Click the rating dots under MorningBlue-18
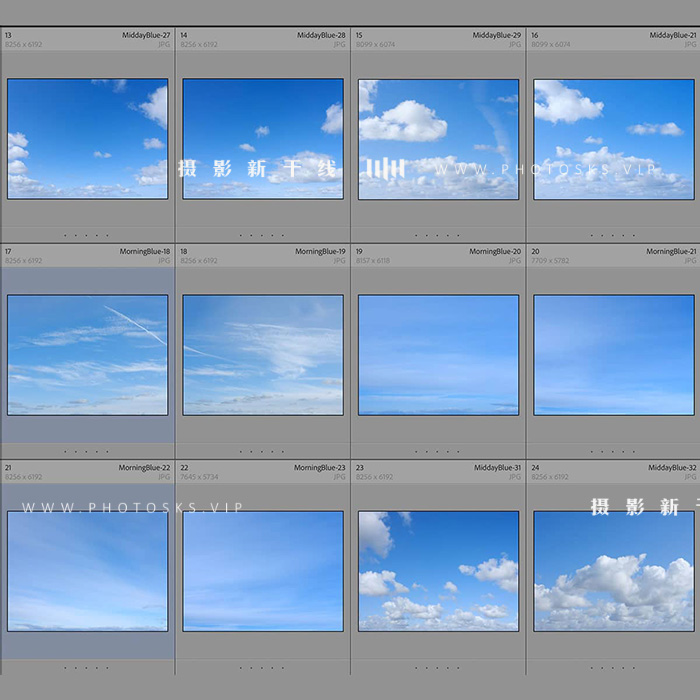Viewport: 700px width, 700px height. (x=87, y=452)
